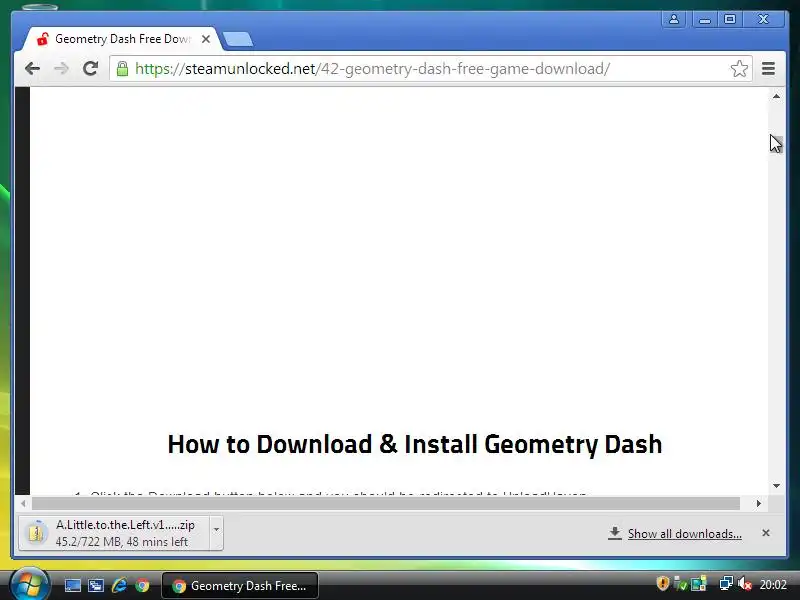Reload the Geometry Dash page
This screenshot has height=600, width=800.
90,68
